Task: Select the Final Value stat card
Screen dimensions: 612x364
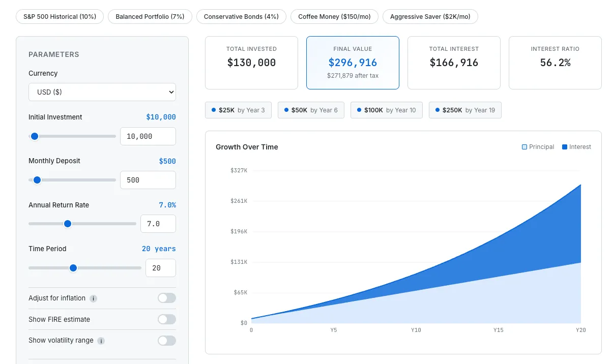Action: tap(353, 62)
